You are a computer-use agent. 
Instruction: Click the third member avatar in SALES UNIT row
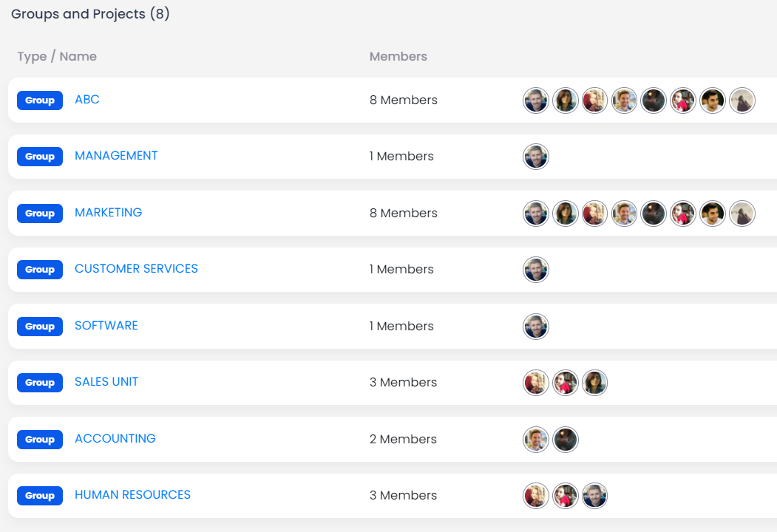click(x=594, y=383)
